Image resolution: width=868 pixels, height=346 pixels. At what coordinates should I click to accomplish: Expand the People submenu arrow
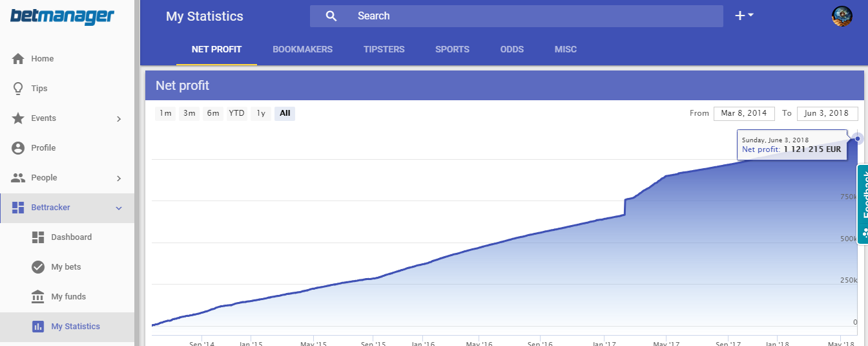(119, 178)
